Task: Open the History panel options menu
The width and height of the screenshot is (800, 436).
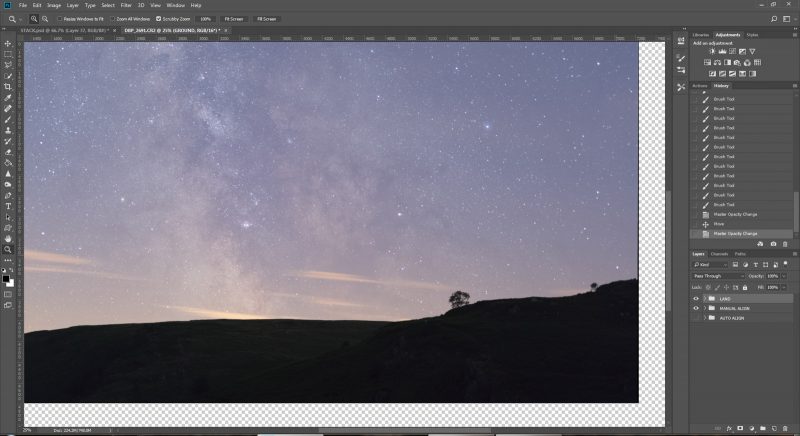Action: click(x=794, y=86)
